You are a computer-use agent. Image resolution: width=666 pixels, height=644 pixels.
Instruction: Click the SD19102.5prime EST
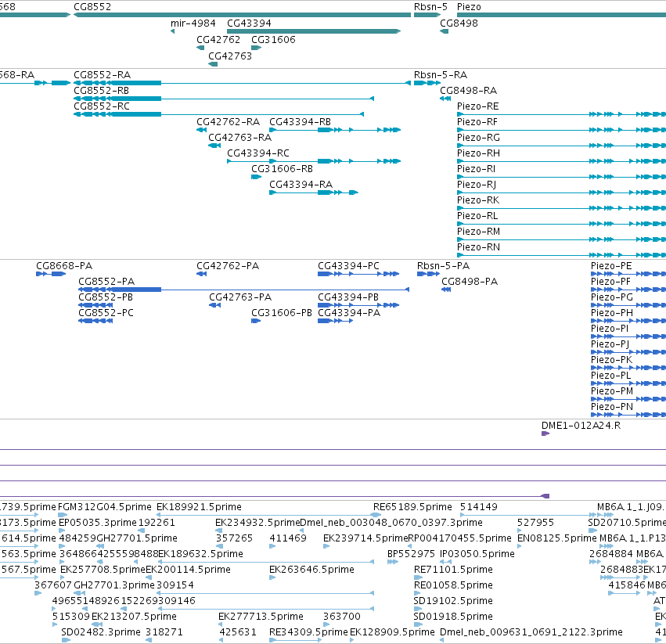coord(453,601)
